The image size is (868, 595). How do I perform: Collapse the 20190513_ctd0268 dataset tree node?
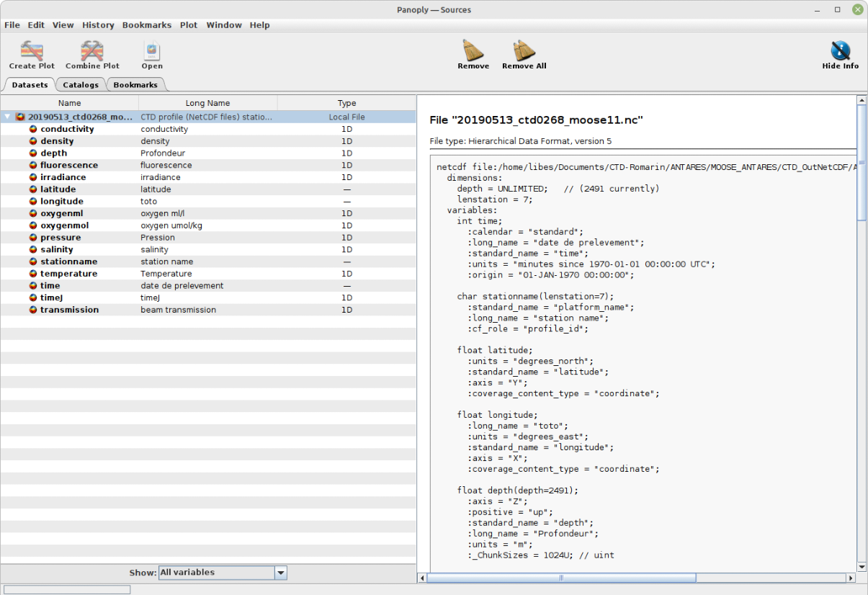(7, 117)
